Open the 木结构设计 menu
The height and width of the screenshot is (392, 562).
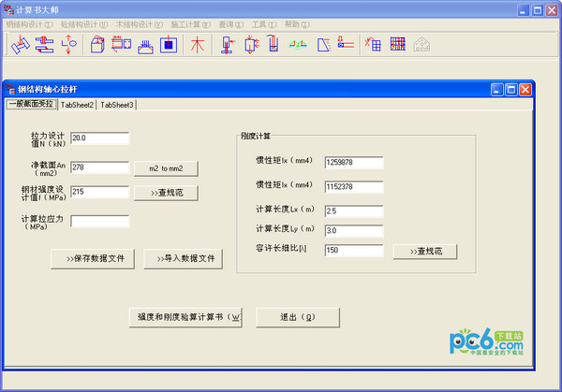(x=139, y=24)
